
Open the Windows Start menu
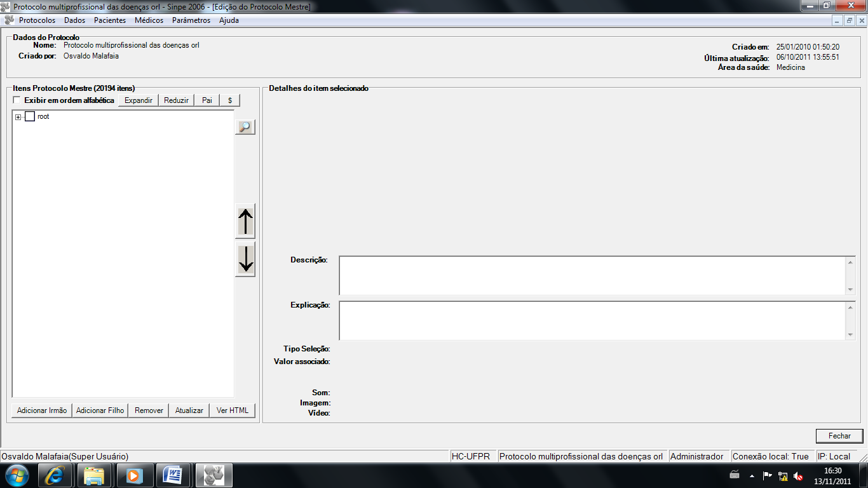point(17,475)
